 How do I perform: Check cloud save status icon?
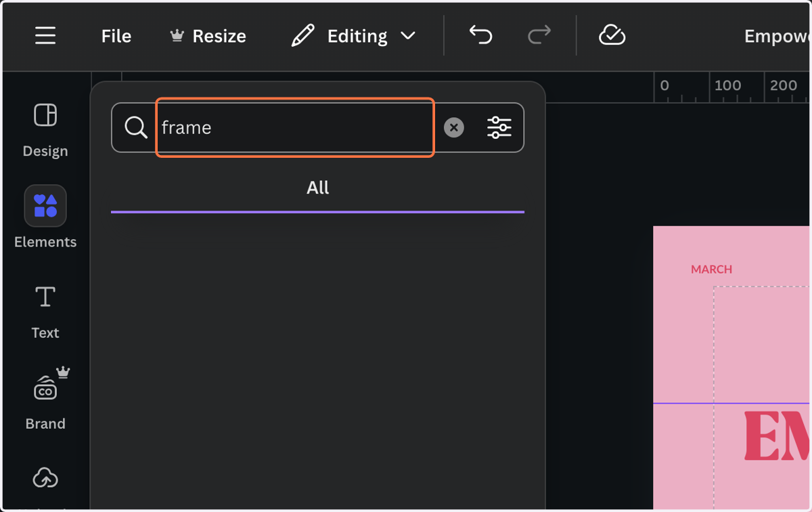[612, 35]
